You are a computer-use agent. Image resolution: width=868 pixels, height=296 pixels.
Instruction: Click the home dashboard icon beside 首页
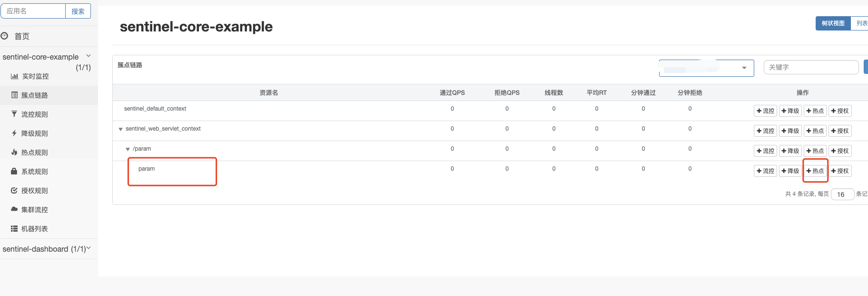tap(4, 36)
